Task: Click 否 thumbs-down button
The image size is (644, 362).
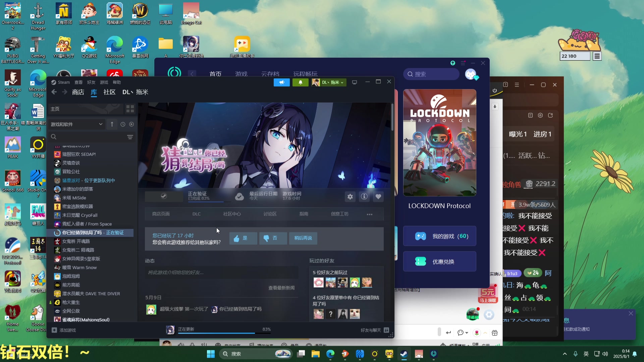Action: pyautogui.click(x=273, y=238)
